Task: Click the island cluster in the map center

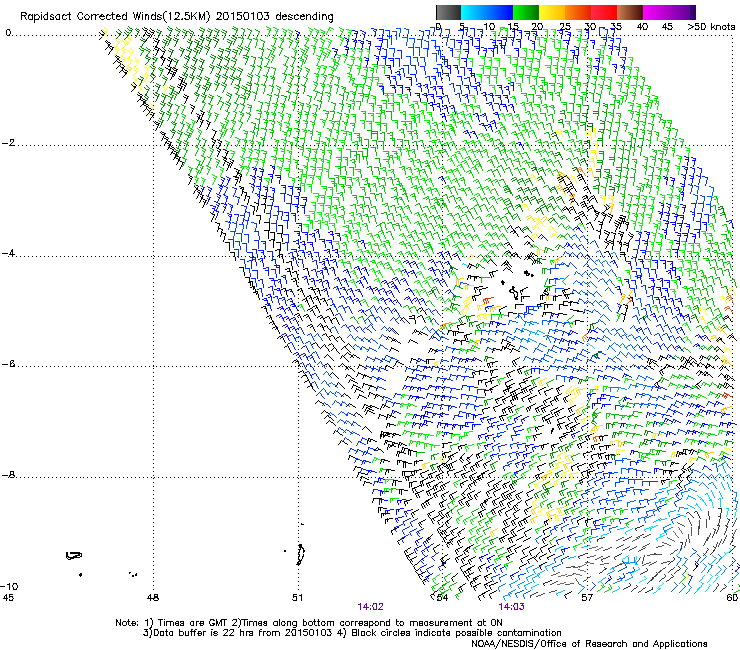Action: tap(516, 286)
